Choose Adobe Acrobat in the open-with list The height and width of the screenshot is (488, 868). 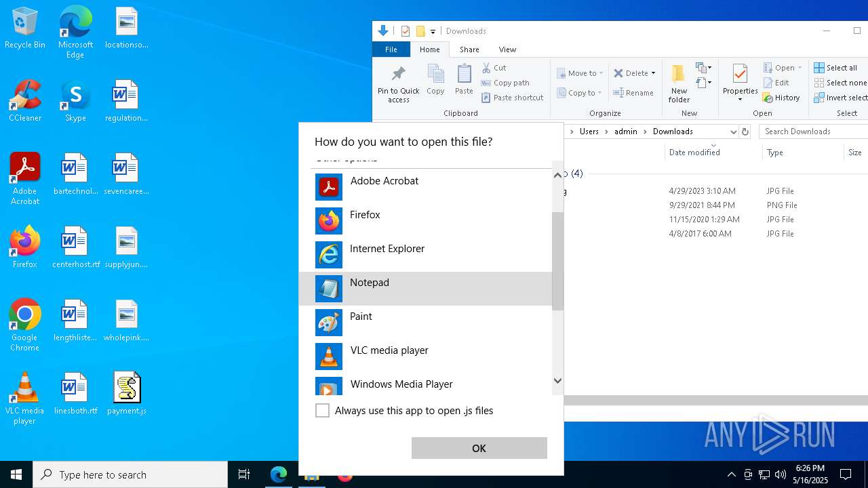425,187
